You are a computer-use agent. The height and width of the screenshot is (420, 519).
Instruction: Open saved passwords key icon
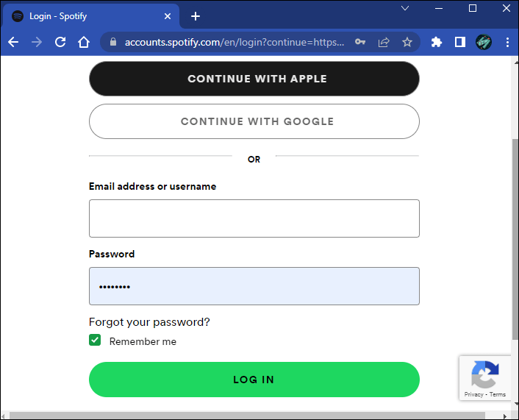pos(360,42)
